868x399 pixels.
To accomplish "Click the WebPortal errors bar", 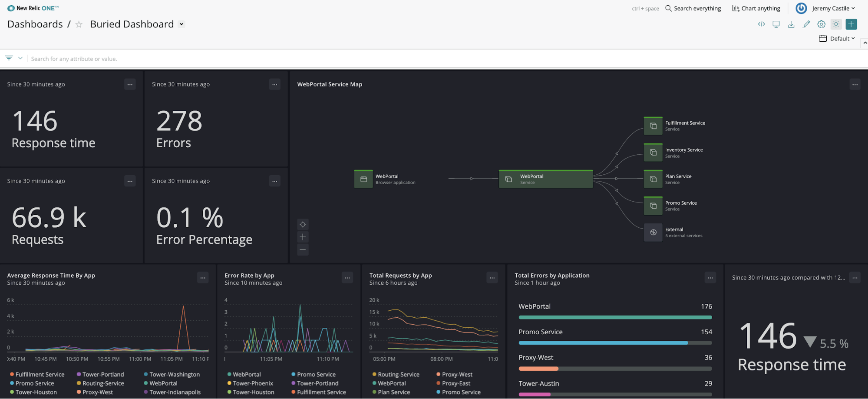I will tap(615, 317).
